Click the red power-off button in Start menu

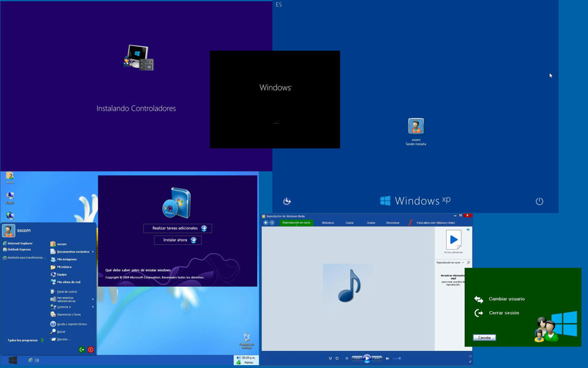click(x=90, y=350)
